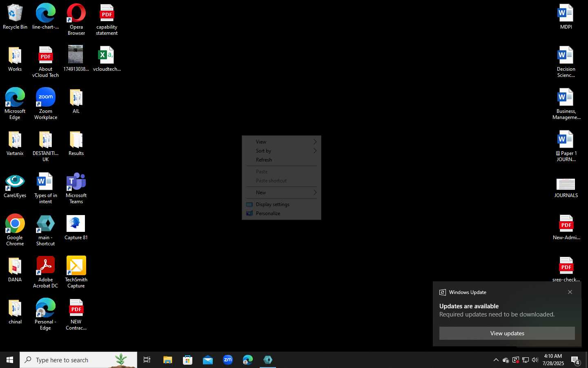Screen dimensions: 588x368
Task: Select the Google Chrome shortcut
Action: [15, 230]
